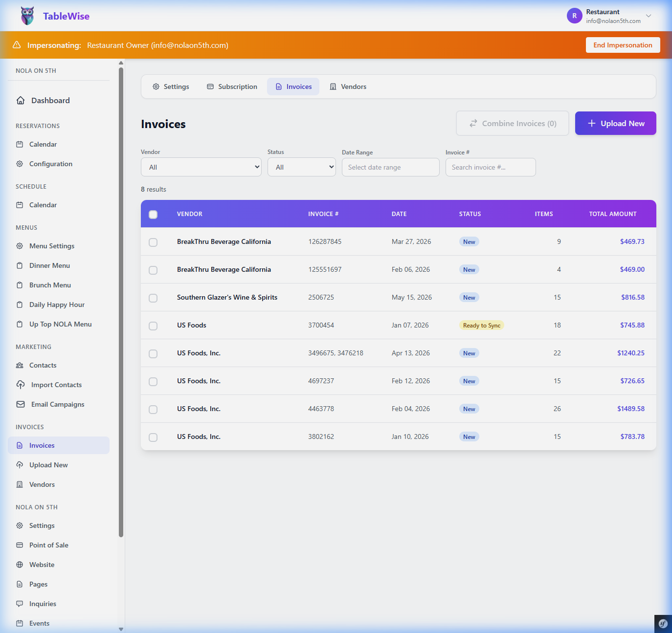Click the Select date range field
672x633 pixels.
tap(391, 167)
